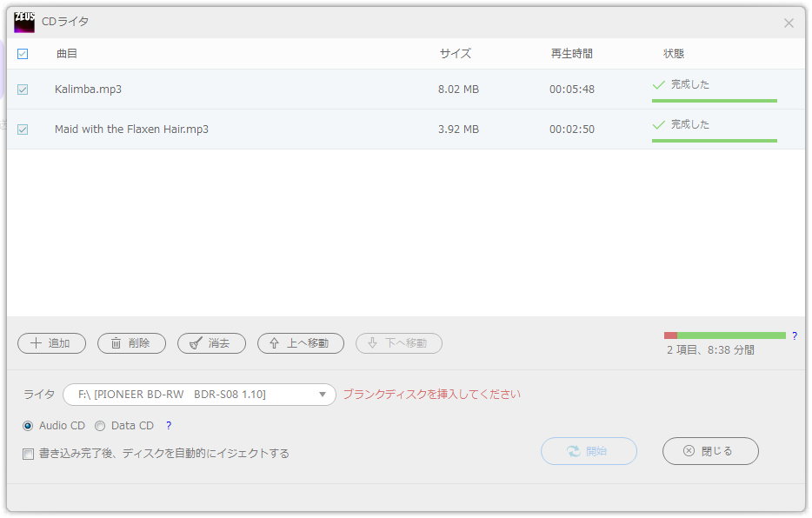
Task: Select Maid with the Flaxen Hair.mp3 file name
Action: pyautogui.click(x=131, y=129)
